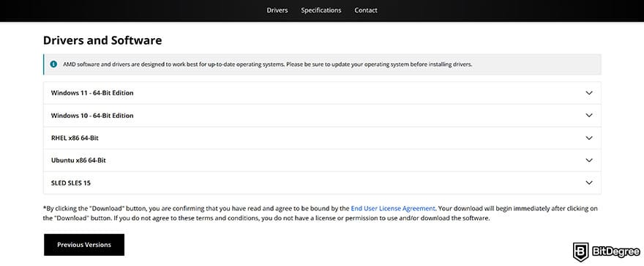Screen dimensions: 644x266
Task: Click the RHEL x86 64-Bit label
Action: coord(75,138)
